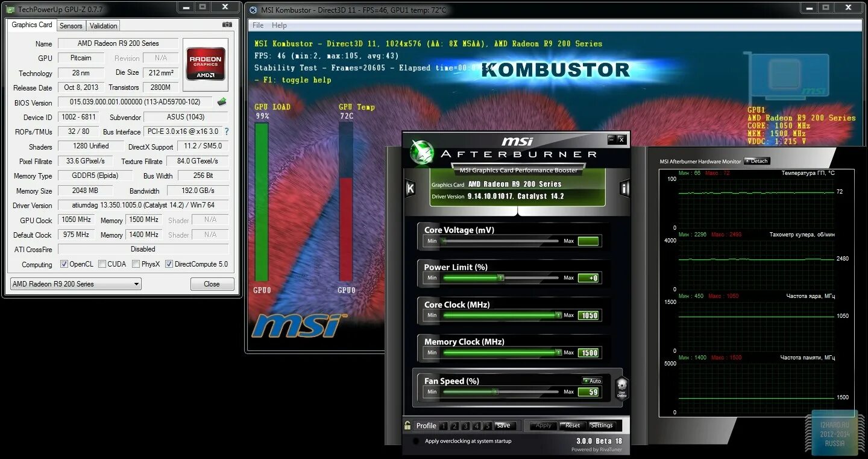Viewport: 868px width, 459px height.
Task: Minimize the Afterburner window with the dash button
Action: click(611, 139)
